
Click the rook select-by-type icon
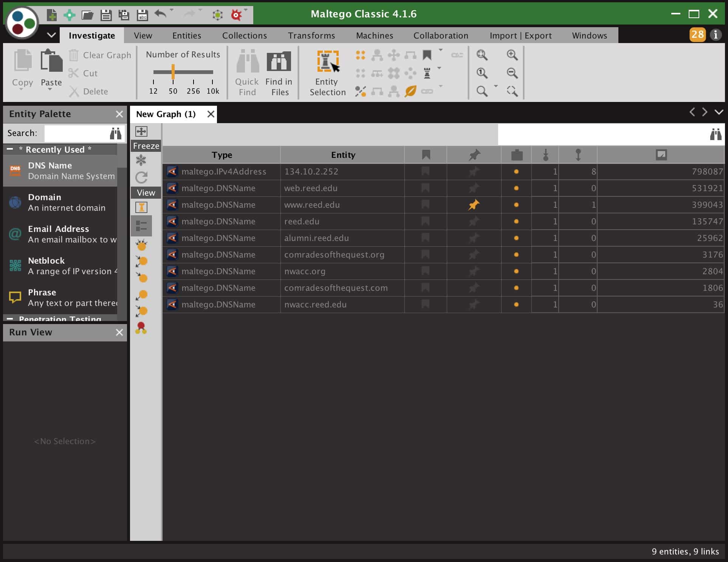pos(427,73)
